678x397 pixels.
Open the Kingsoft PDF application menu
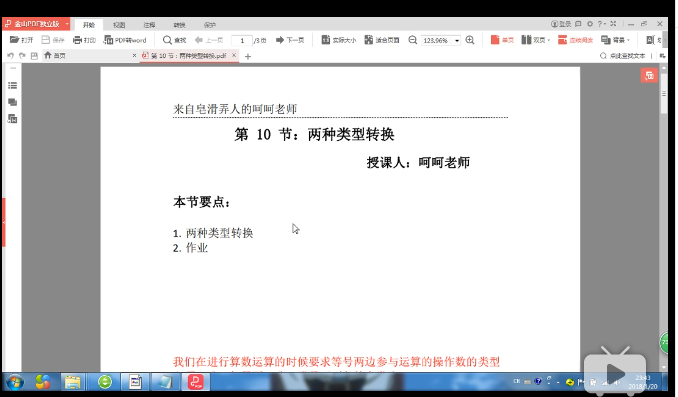pyautogui.click(x=36, y=24)
